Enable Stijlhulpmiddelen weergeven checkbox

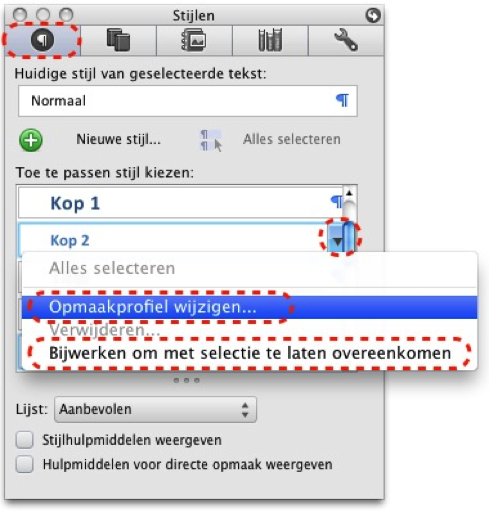click(25, 440)
